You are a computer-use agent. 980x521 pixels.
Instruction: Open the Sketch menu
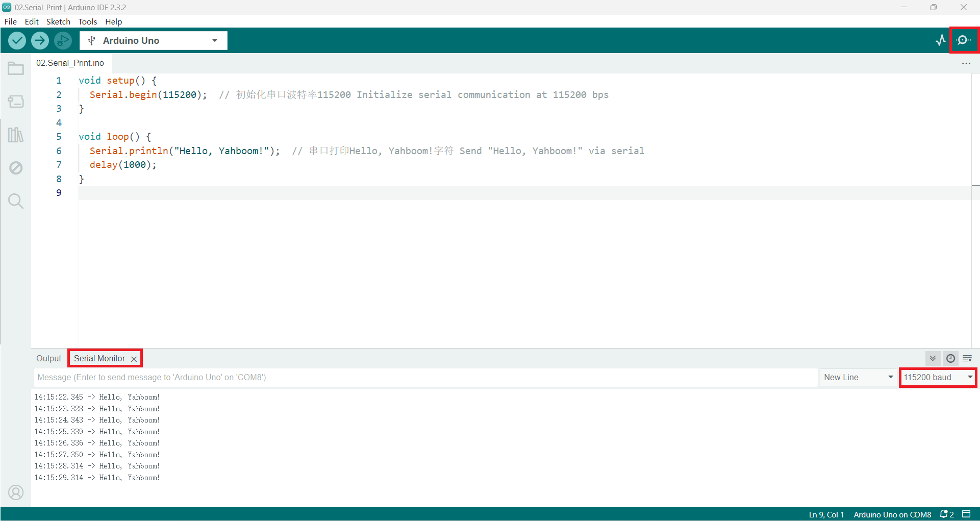(x=58, y=21)
